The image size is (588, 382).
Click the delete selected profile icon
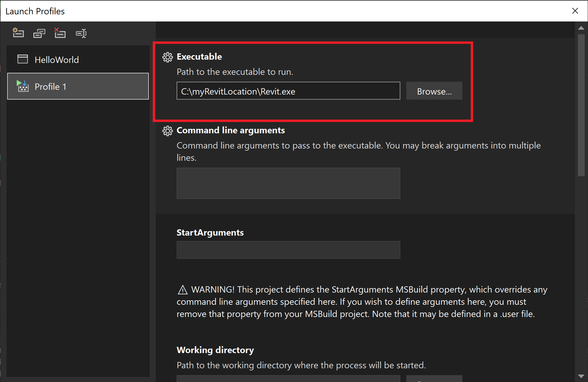[x=60, y=33]
